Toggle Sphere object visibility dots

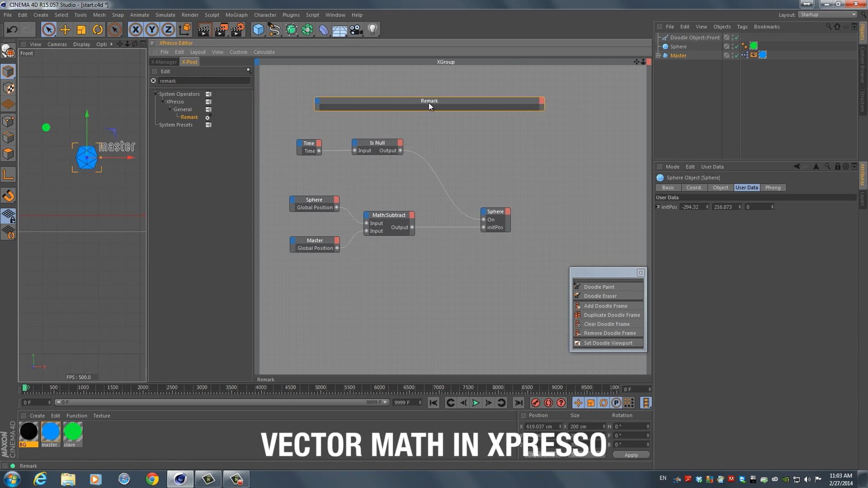click(x=732, y=47)
